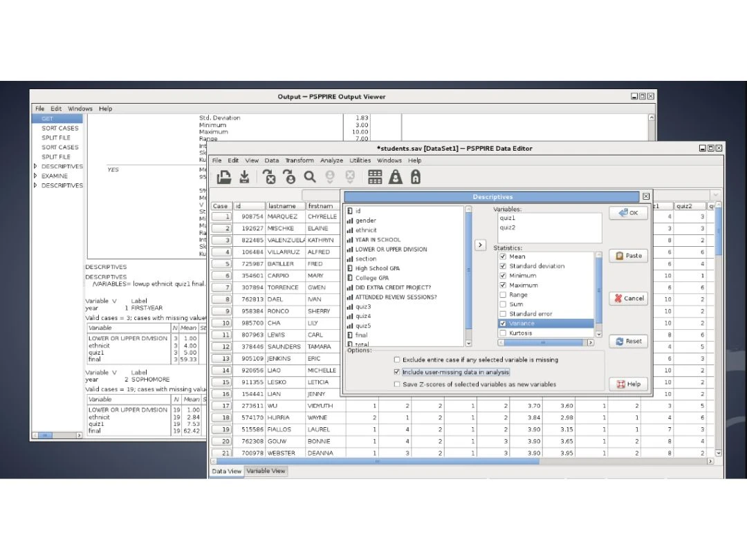Viewport: 747px width, 560px height.
Task: Click the icon beside College GPA
Action: [350, 278]
